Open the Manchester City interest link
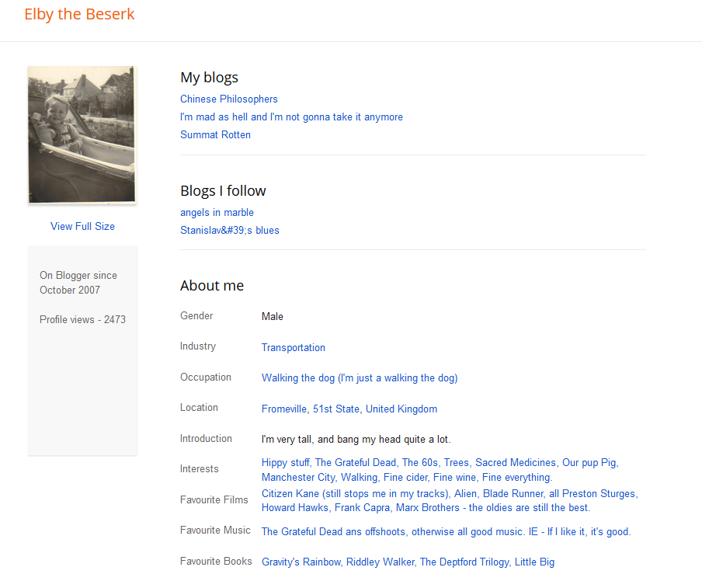This screenshot has width=702, height=588. 298,478
